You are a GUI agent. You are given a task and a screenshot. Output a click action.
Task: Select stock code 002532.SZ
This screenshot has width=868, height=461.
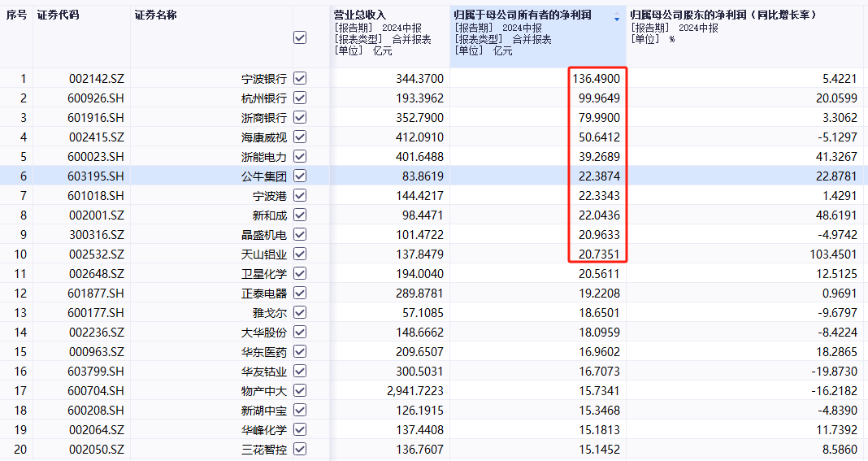tap(97, 254)
